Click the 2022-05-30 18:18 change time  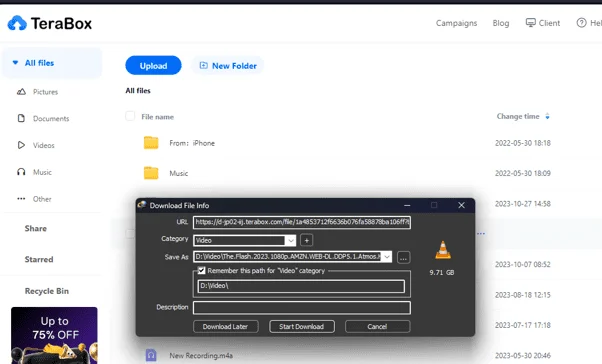(x=523, y=143)
